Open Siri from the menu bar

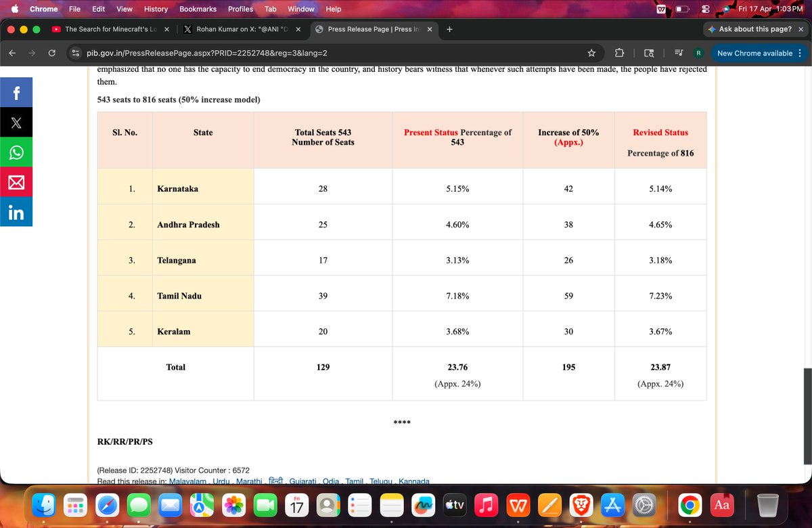point(726,9)
